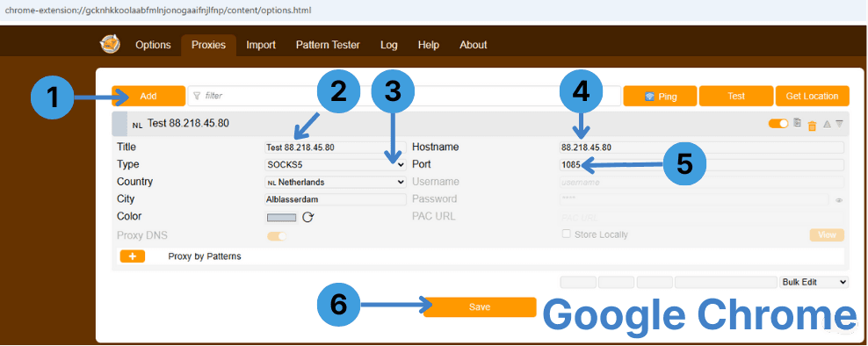Click the Test button

[736, 96]
